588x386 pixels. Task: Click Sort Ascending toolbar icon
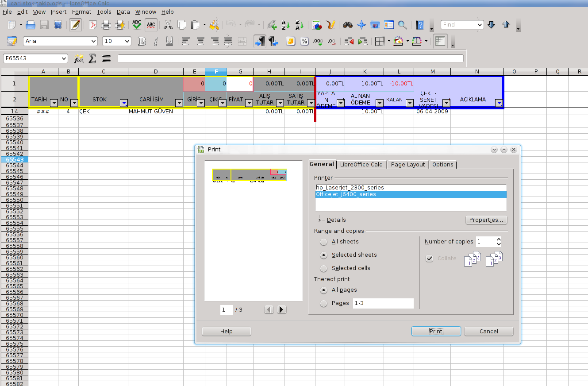[286, 25]
